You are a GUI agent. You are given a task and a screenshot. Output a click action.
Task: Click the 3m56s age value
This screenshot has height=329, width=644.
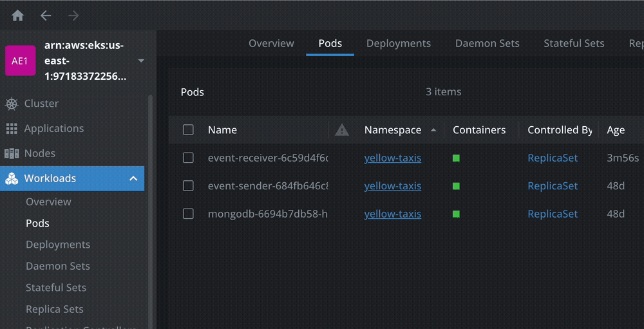pyautogui.click(x=623, y=158)
